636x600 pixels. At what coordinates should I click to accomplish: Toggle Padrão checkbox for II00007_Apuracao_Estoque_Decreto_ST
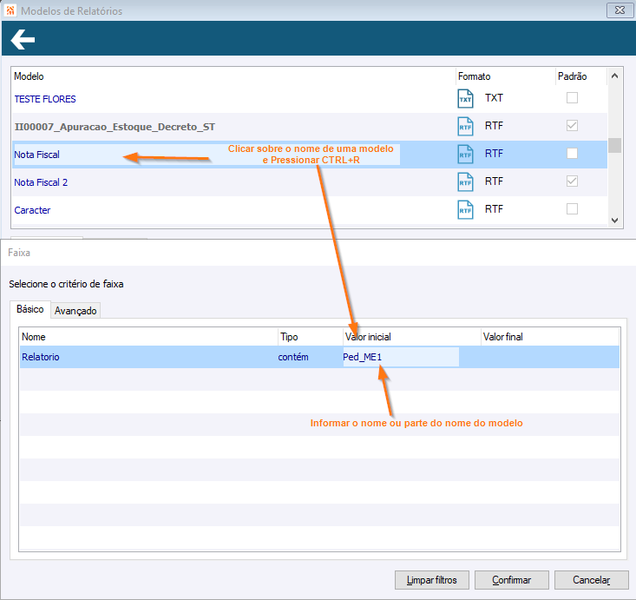(x=572, y=126)
